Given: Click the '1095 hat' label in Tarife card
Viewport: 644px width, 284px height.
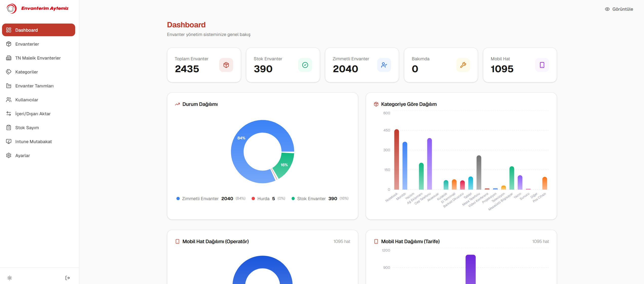Looking at the screenshot, I should [x=540, y=241].
